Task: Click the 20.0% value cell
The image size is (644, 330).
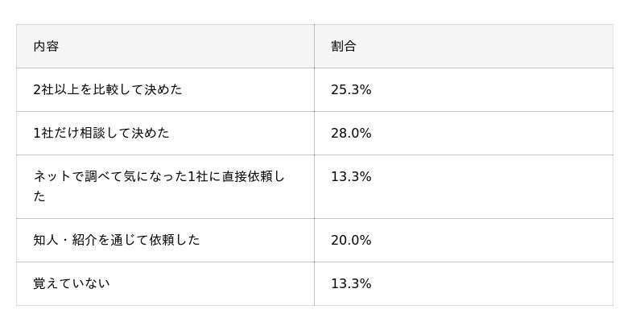Action: (351, 241)
